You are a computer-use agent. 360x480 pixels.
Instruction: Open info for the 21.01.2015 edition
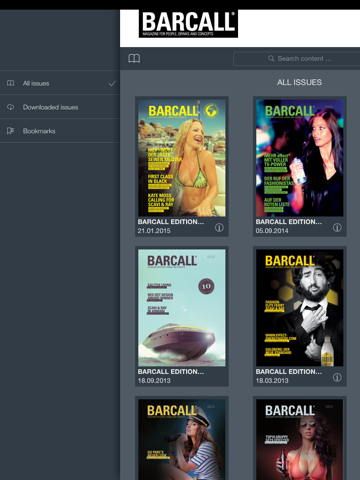tap(219, 227)
